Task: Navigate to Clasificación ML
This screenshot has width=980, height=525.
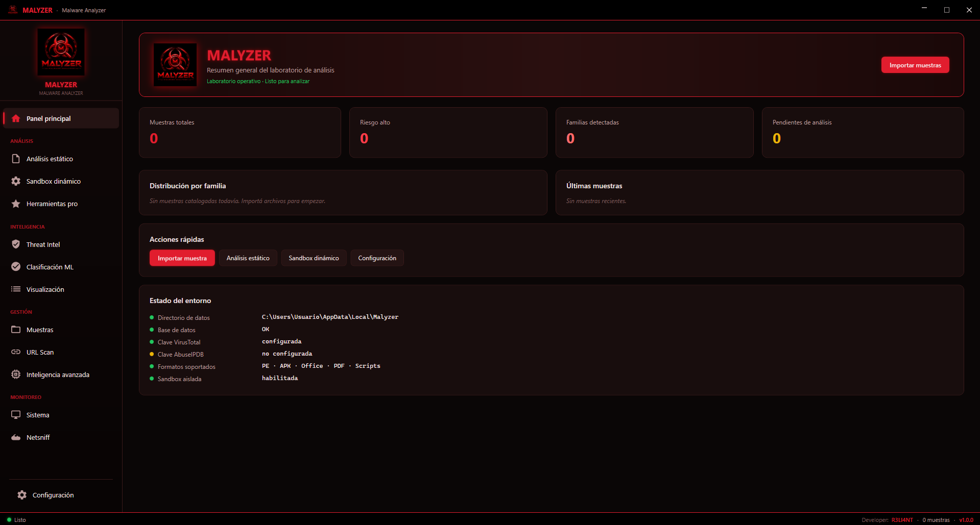Action: pos(61,267)
